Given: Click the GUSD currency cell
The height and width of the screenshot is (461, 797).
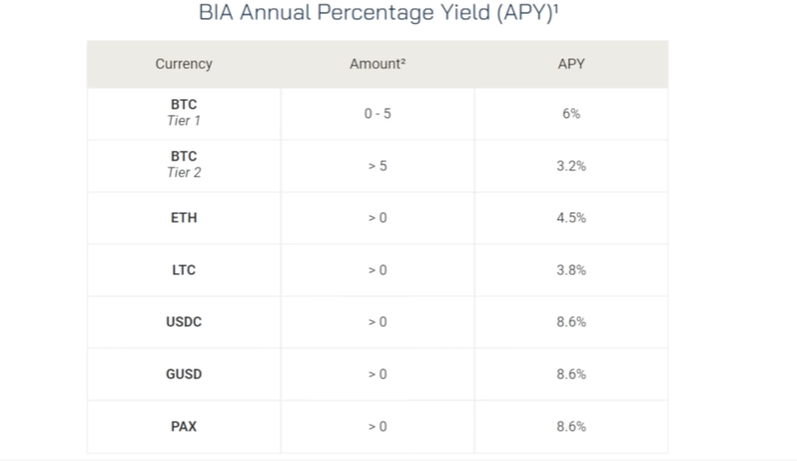Looking at the screenshot, I should tap(183, 374).
